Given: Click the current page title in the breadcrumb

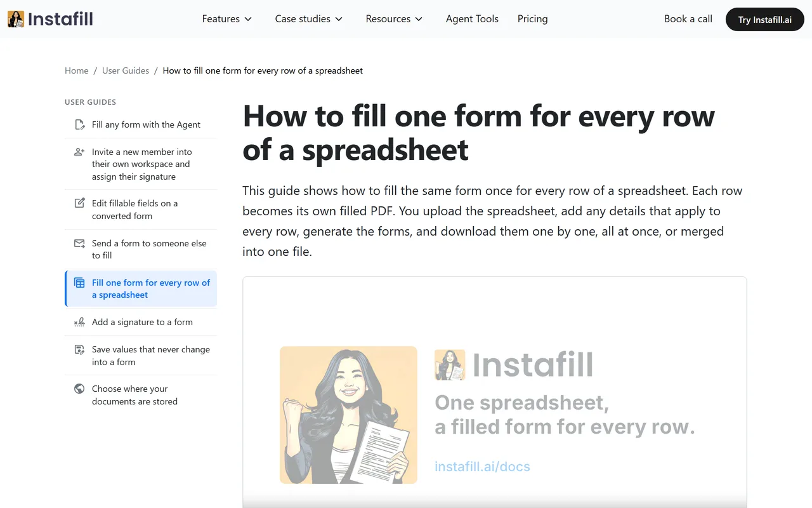Looking at the screenshot, I should pyautogui.click(x=263, y=70).
